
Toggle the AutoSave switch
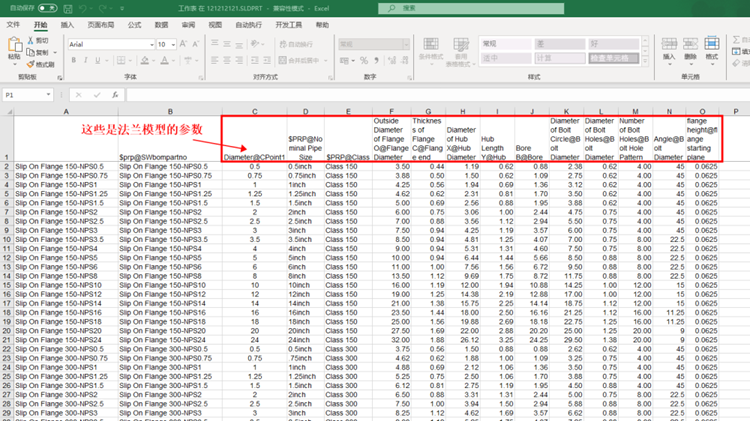47,8
